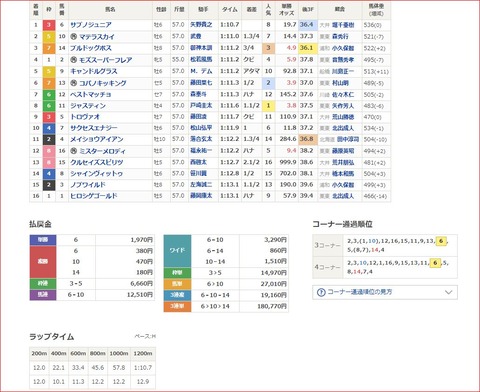Click the タイム column header

pos(230,10)
